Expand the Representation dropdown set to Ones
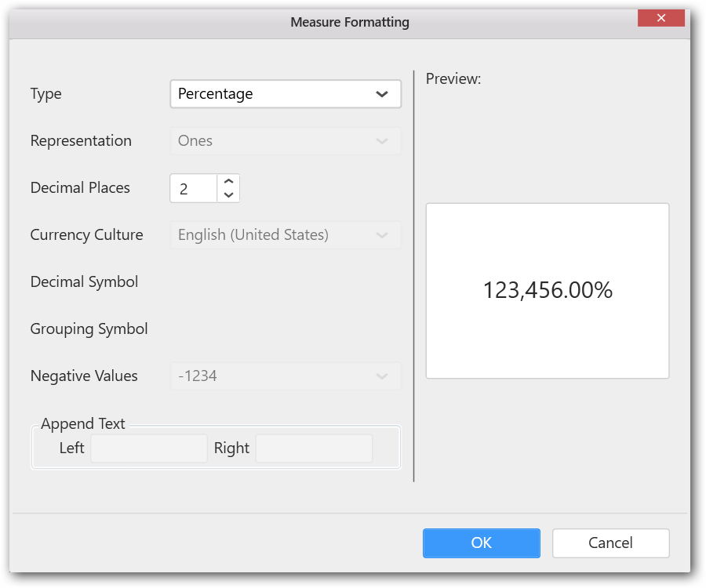 285,141
